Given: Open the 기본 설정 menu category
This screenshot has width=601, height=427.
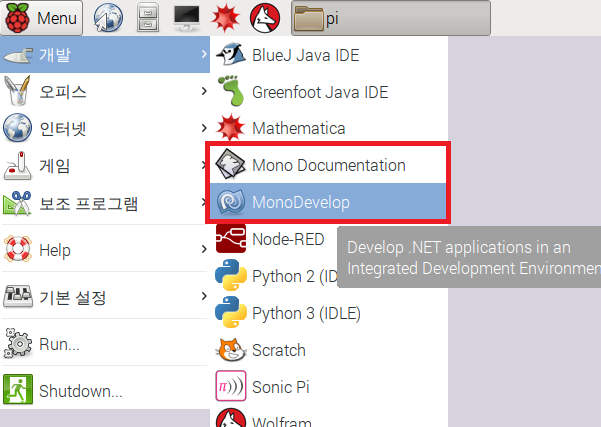Looking at the screenshot, I should click(105, 296).
